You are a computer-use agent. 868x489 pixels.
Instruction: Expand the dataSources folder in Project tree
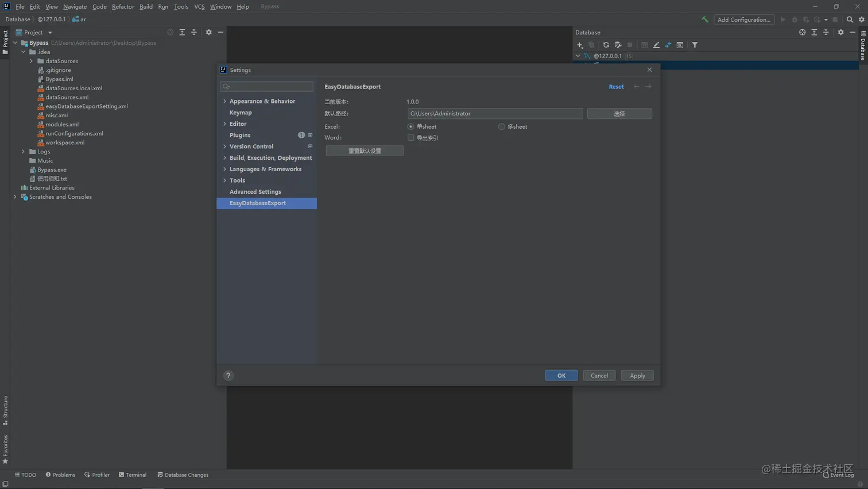coord(32,61)
